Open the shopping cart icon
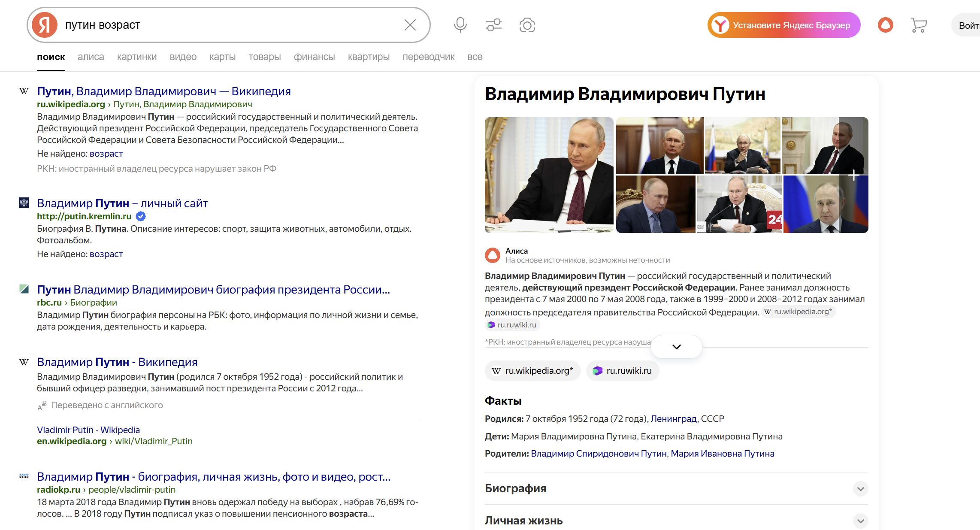Viewport: 980px width, 530px height. [919, 25]
